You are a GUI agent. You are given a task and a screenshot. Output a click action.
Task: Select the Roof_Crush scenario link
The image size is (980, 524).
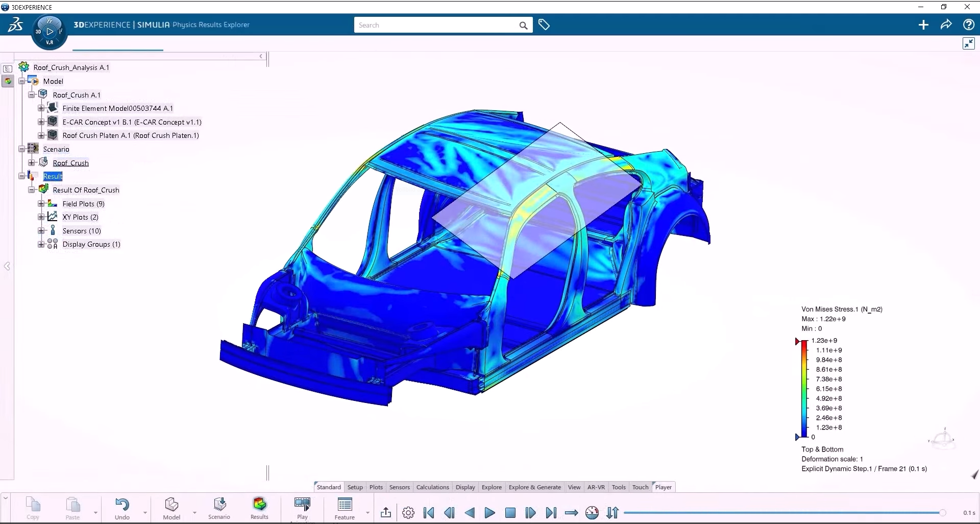(x=70, y=163)
